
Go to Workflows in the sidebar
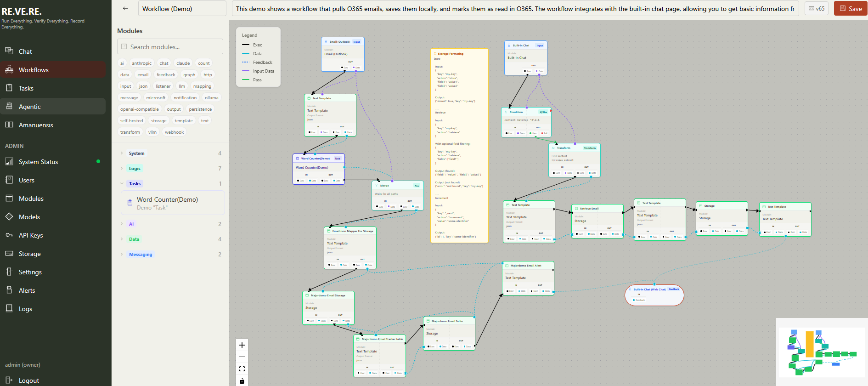[53, 70]
